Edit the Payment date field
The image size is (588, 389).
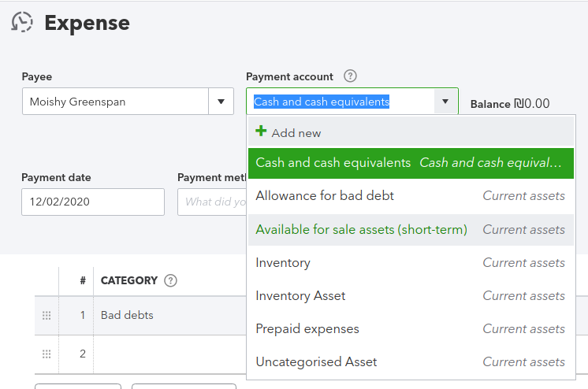92,202
